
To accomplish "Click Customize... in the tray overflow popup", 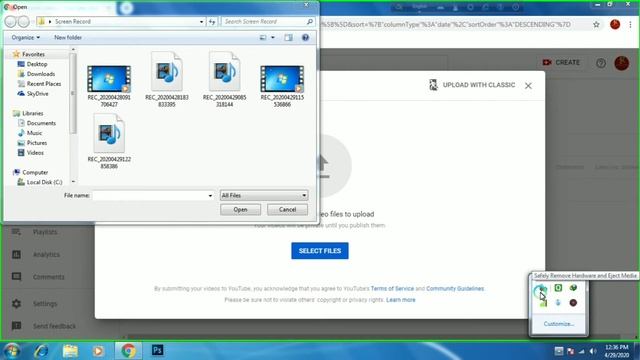I will coord(558,324).
